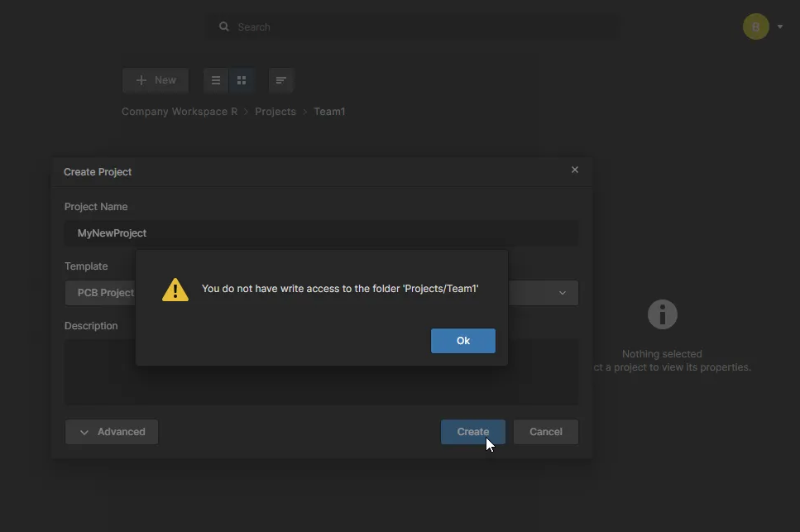
Task: Go to Projects breadcrumb
Action: pyautogui.click(x=275, y=111)
